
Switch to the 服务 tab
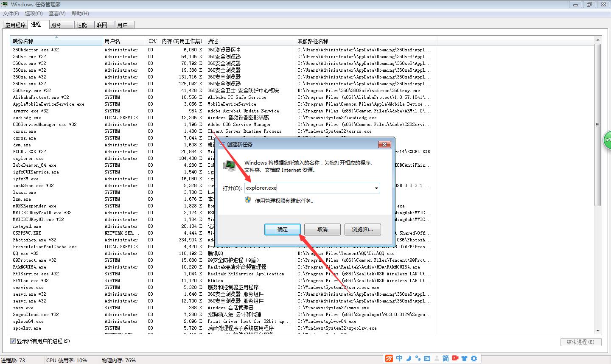pos(62,25)
